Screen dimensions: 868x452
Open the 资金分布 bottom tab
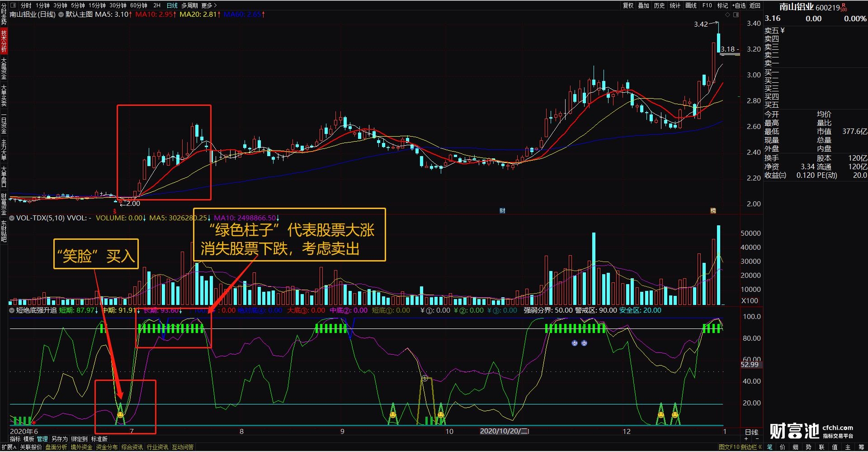[x=107, y=447]
